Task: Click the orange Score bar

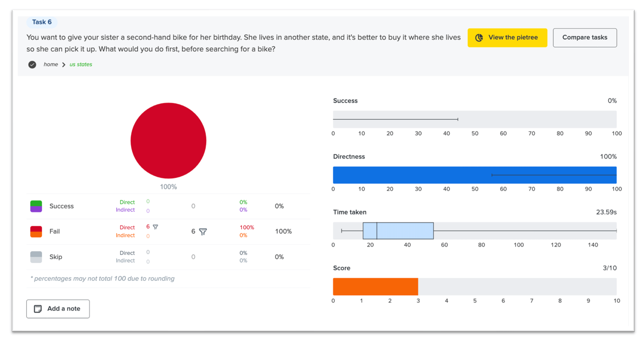Action: coord(375,286)
